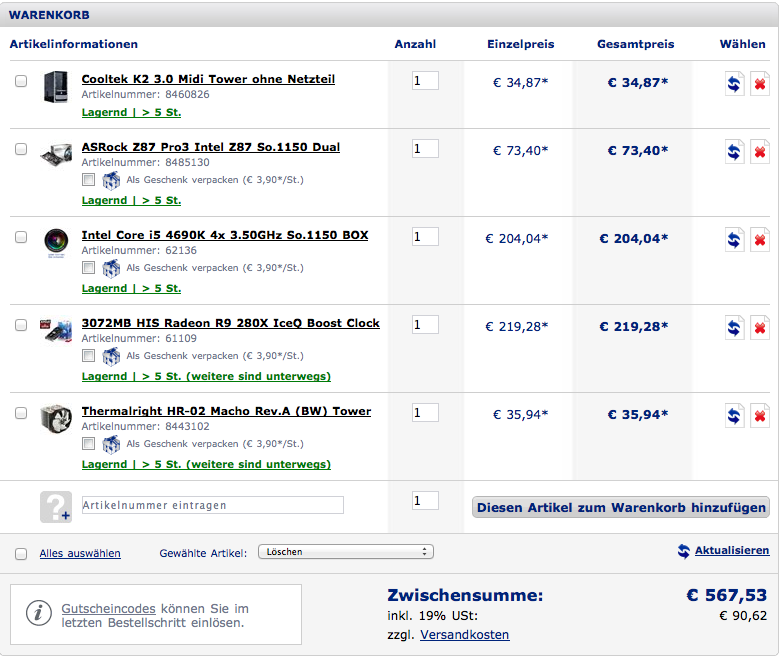Open Gewählte Artikel Löschen dropdown
The height and width of the screenshot is (659, 779).
(x=346, y=552)
